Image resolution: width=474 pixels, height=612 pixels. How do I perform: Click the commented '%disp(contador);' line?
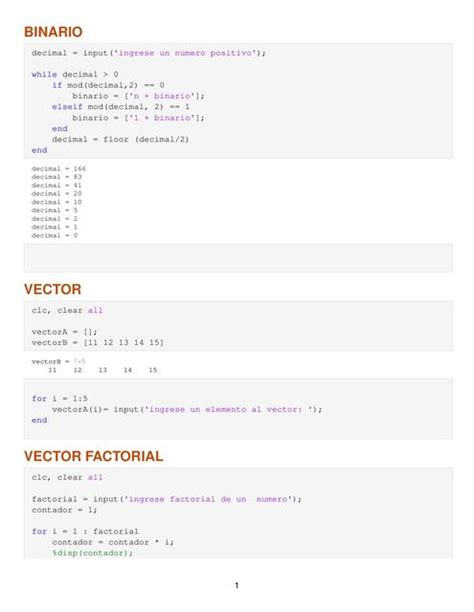coord(93,553)
